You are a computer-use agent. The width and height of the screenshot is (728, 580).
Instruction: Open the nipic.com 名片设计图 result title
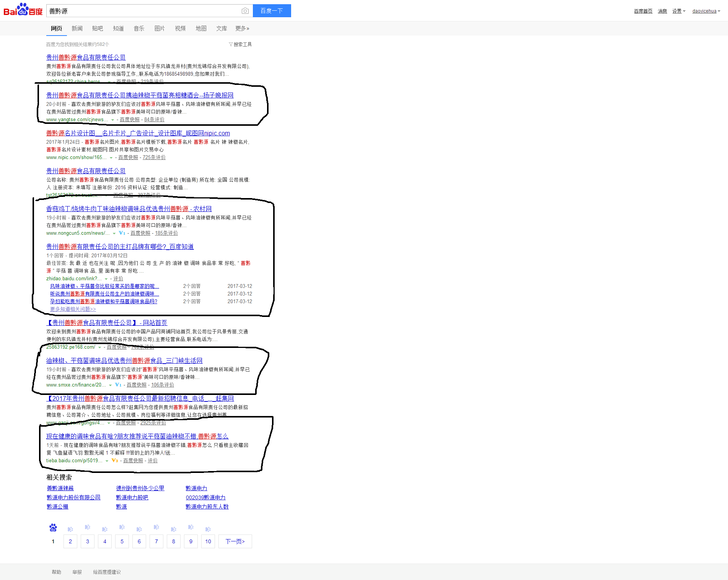coord(138,133)
